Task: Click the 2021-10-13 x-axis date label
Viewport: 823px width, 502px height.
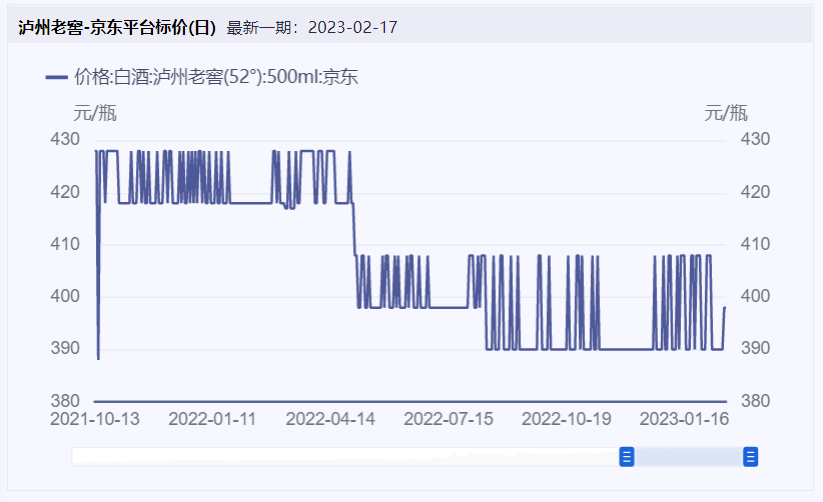Action: [x=95, y=418]
